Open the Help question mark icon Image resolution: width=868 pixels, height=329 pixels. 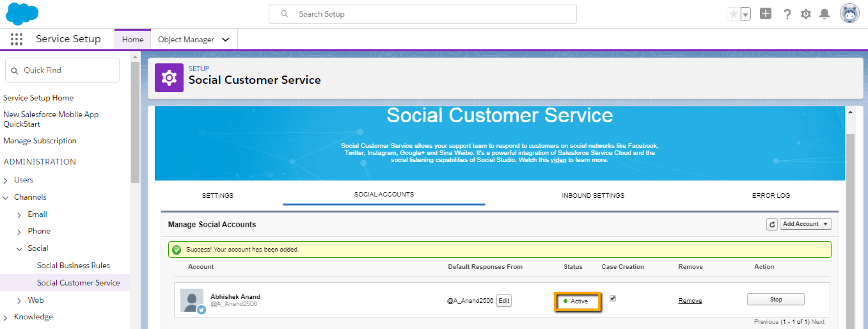click(x=787, y=13)
